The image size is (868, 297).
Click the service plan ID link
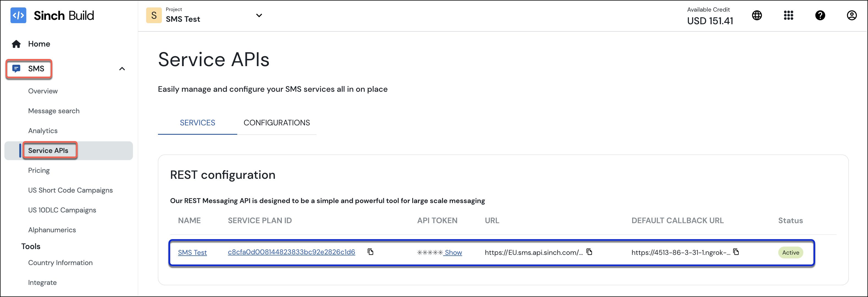click(x=291, y=252)
